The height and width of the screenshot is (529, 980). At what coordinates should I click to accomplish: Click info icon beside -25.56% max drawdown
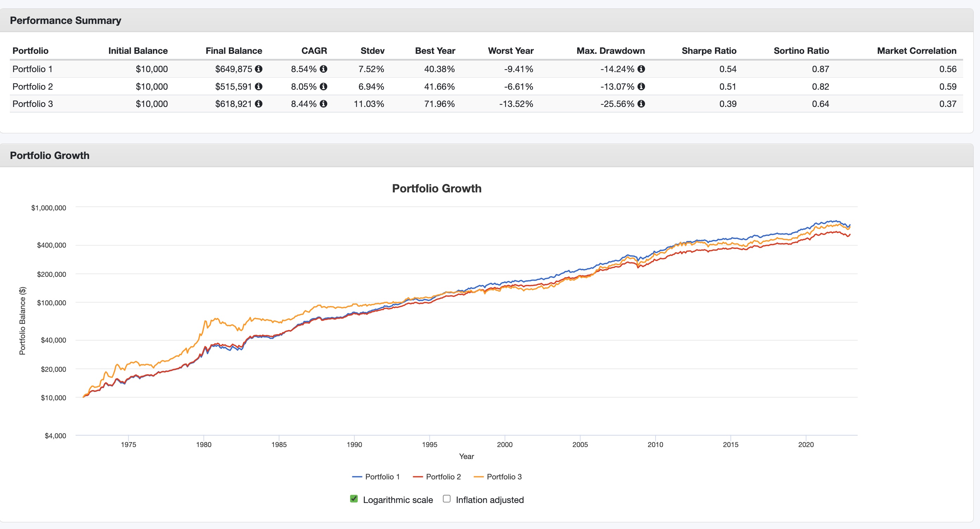(x=641, y=103)
